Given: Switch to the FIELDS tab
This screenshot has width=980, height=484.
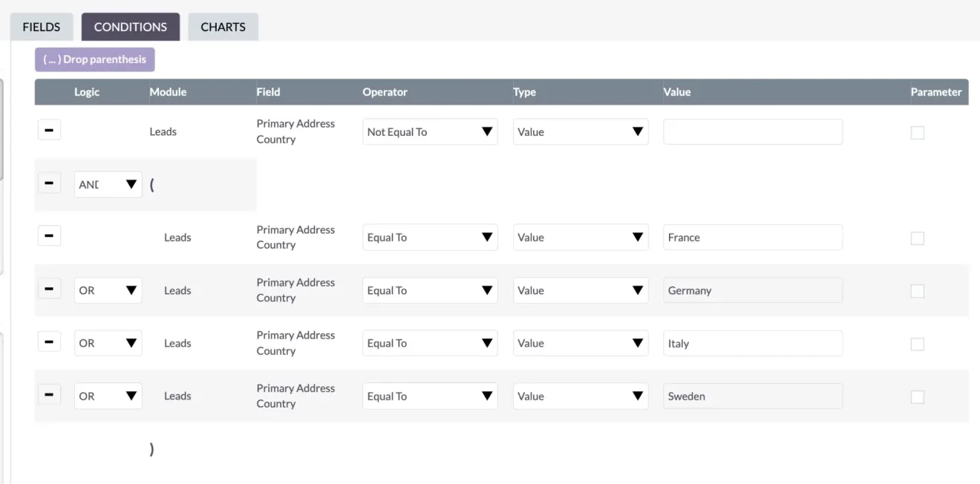Looking at the screenshot, I should tap(41, 26).
